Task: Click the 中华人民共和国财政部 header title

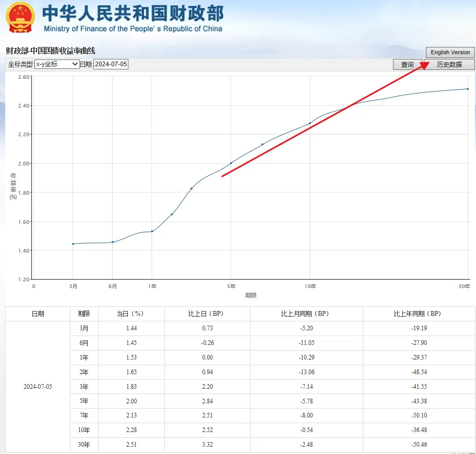Action: [x=133, y=14]
